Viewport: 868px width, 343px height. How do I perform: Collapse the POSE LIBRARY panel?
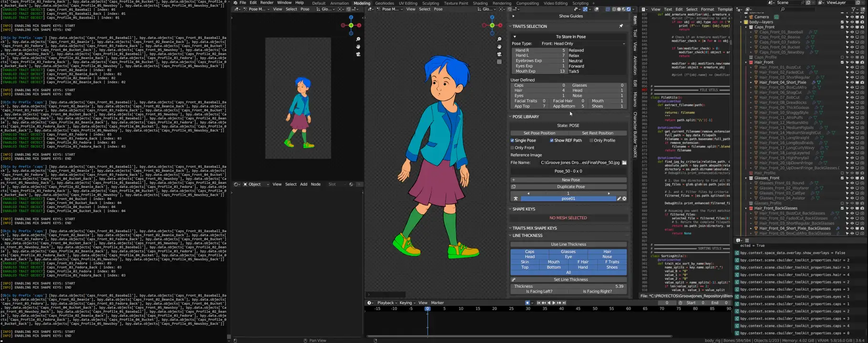click(x=510, y=117)
